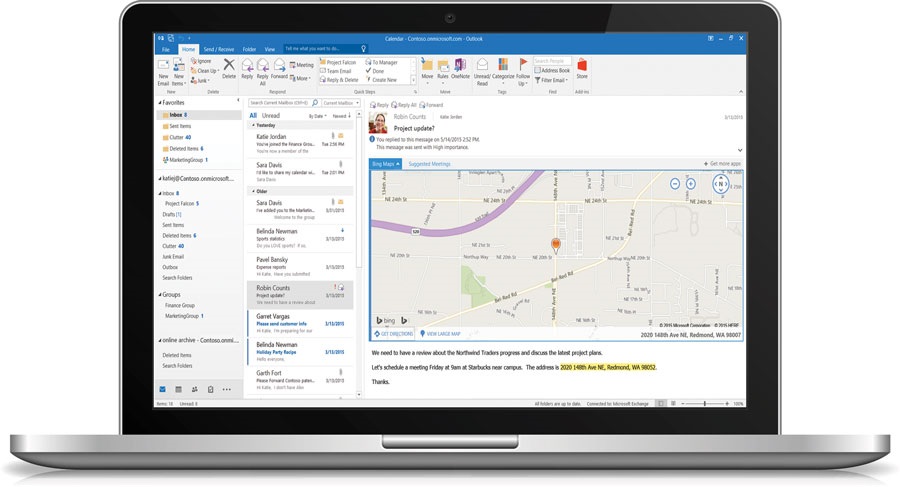The height and width of the screenshot is (487, 900).
Task: Click Get Directions below the map
Action: (393, 334)
